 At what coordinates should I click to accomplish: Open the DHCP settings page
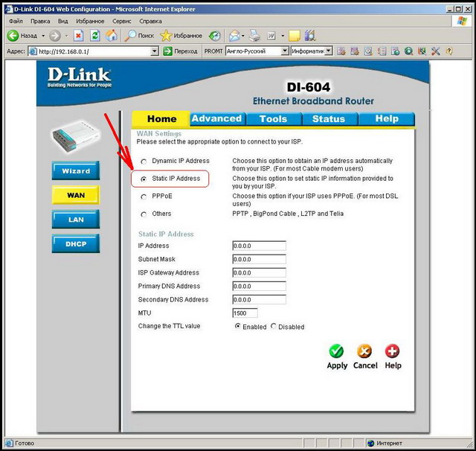click(76, 244)
